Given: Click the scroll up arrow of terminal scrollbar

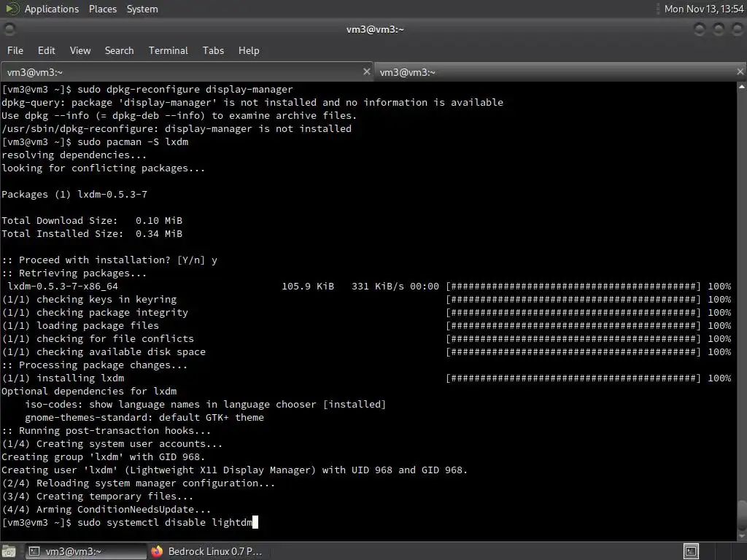Looking at the screenshot, I should (742, 87).
